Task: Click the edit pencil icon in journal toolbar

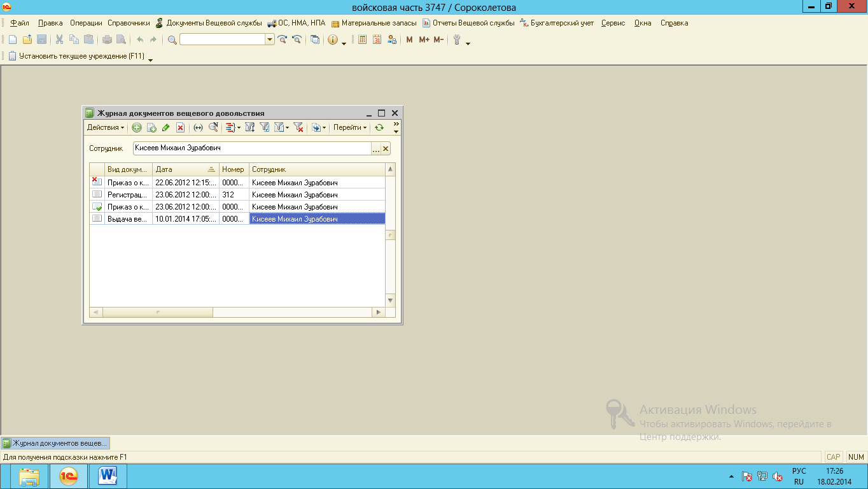Action: tap(165, 127)
